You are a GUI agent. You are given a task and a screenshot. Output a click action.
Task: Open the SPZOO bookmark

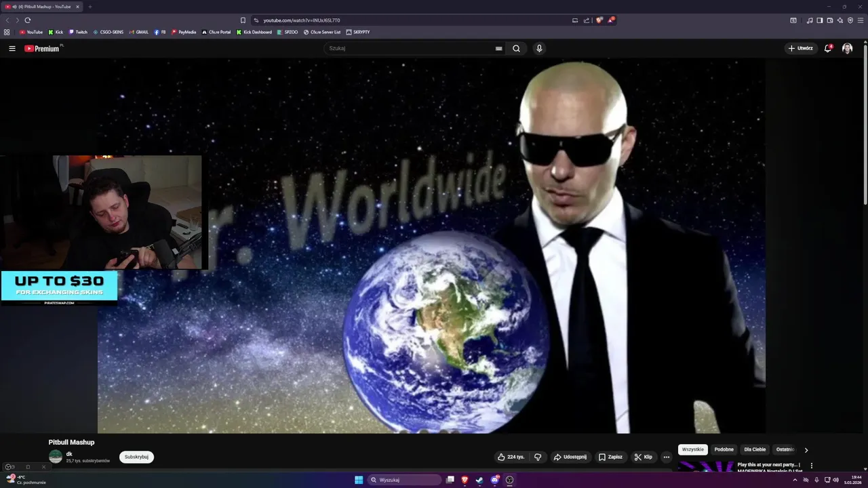tap(288, 32)
